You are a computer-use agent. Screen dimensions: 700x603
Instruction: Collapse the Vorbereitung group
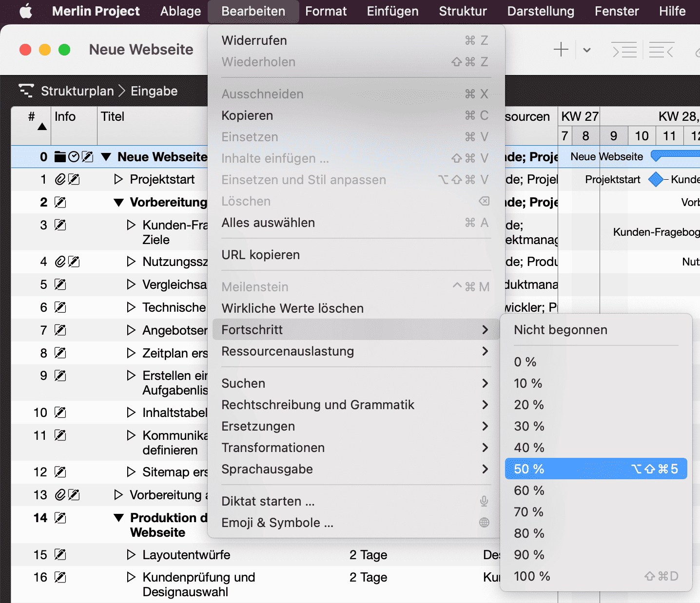point(118,203)
